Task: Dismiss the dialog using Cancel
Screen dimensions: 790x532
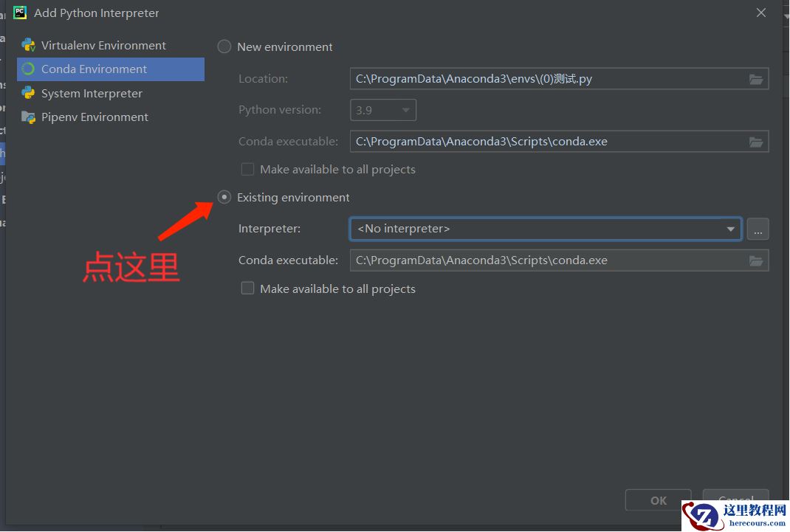Action: click(x=735, y=500)
